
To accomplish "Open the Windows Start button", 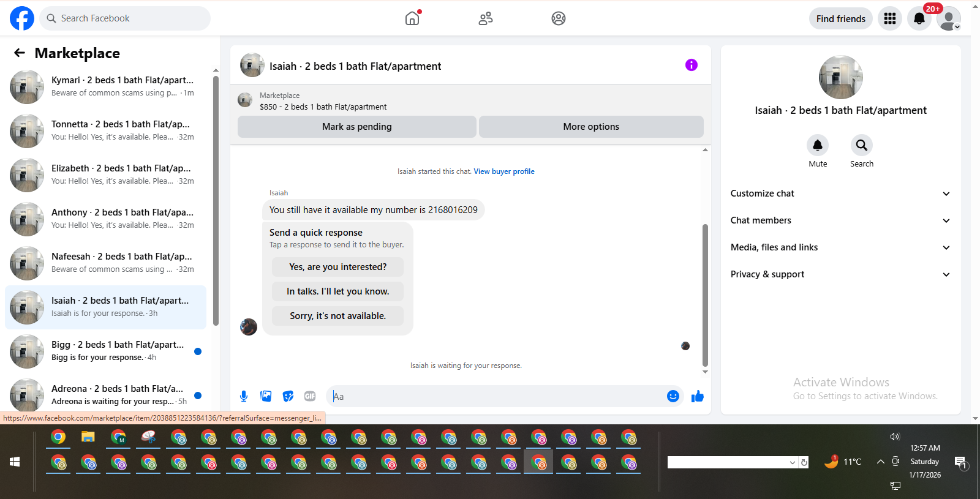I will (15, 462).
